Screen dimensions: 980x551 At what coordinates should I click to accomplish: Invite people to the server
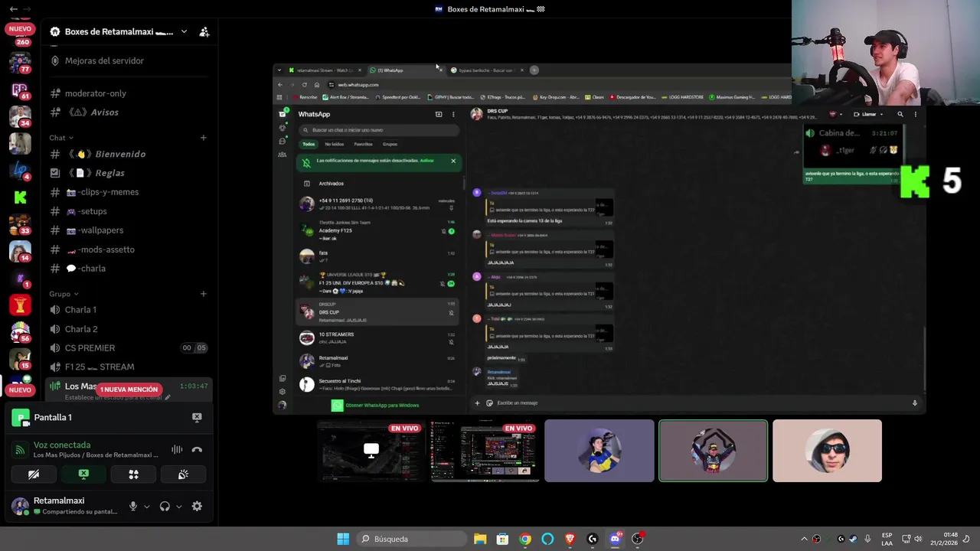204,31
